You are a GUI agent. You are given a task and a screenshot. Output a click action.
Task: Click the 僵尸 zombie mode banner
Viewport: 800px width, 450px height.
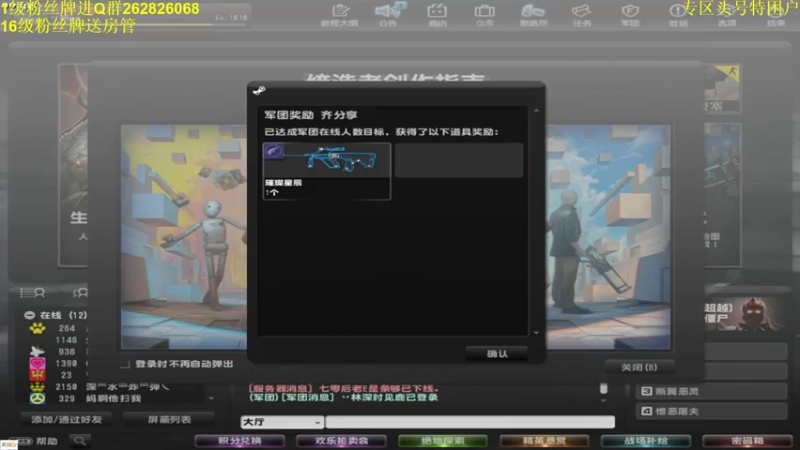(743, 314)
